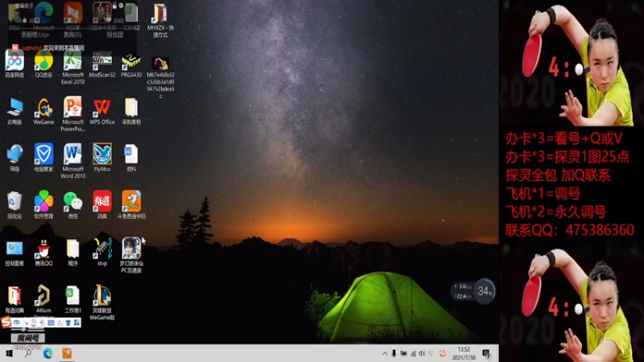Expand hidden system tray icons chevron
Viewport: 644px width, 362px height.
[x=385, y=353]
